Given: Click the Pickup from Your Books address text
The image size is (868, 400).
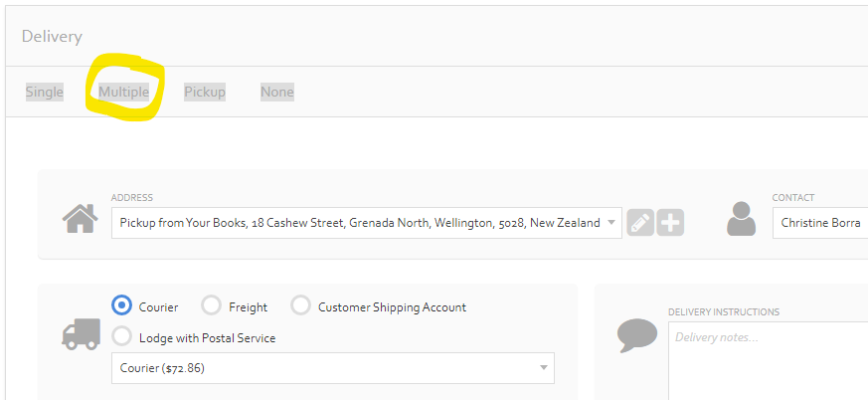Looking at the screenshot, I should [x=360, y=223].
